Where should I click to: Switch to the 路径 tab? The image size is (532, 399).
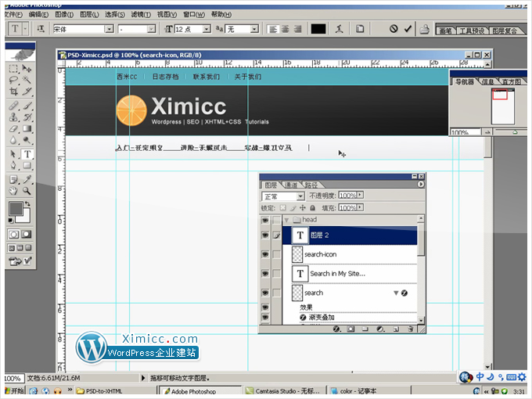pos(311,185)
